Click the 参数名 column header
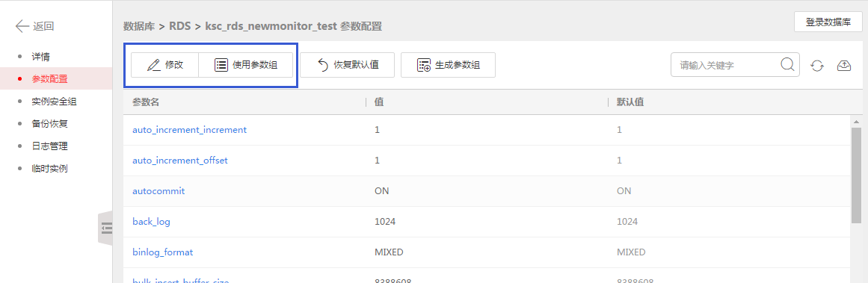 [x=146, y=102]
